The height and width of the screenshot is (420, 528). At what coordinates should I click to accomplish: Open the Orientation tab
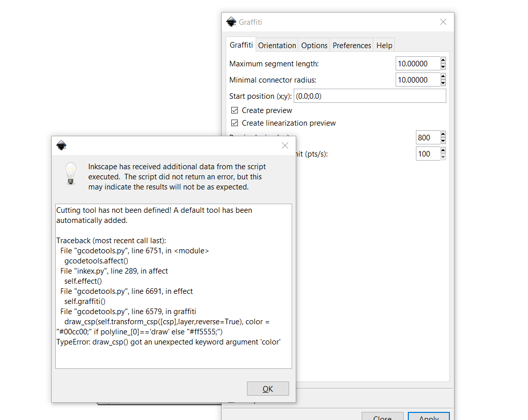pos(277,46)
